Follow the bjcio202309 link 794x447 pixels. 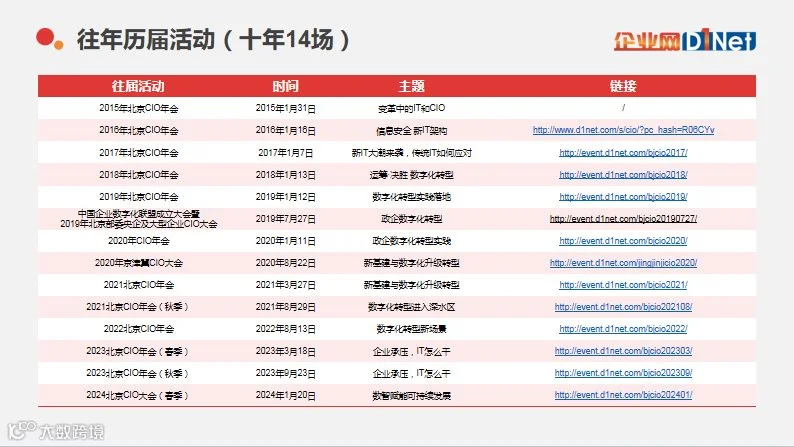click(623, 373)
